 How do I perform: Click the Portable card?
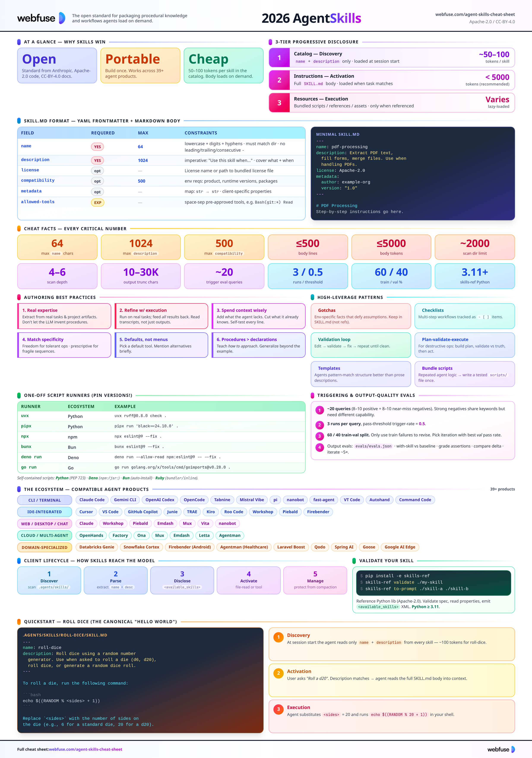(x=140, y=65)
